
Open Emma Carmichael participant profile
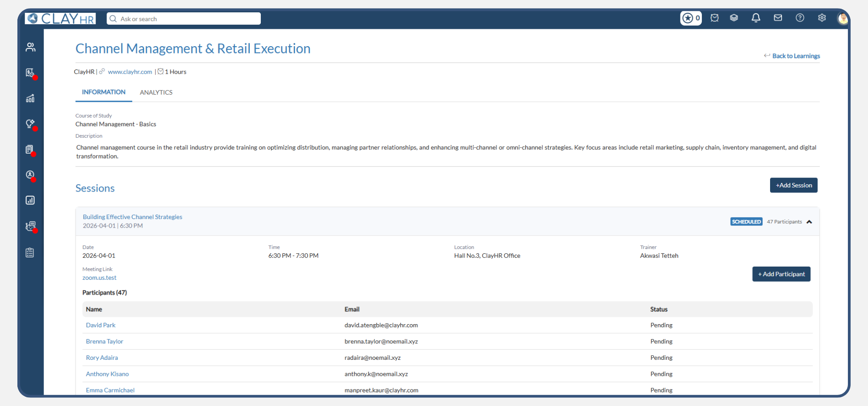110,390
